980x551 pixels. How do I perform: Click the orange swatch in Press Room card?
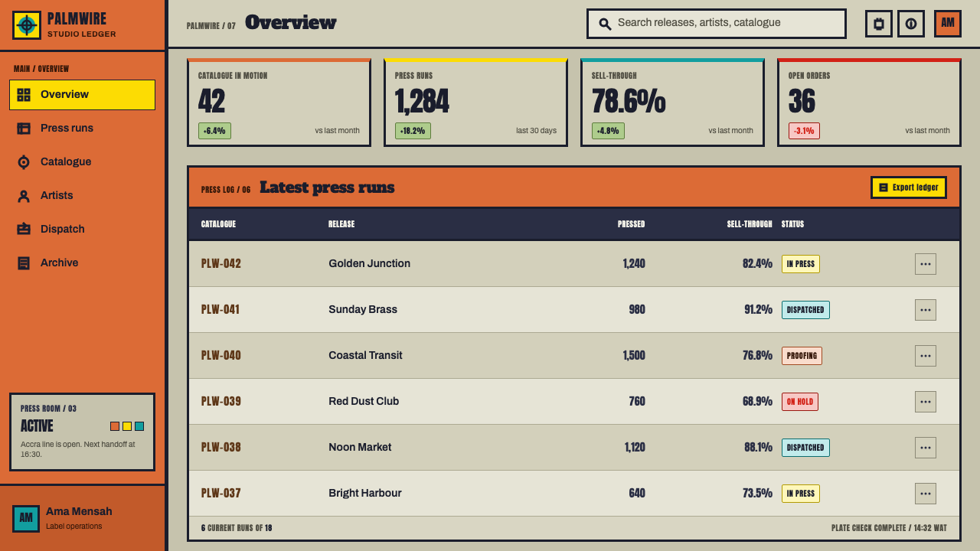(x=115, y=426)
